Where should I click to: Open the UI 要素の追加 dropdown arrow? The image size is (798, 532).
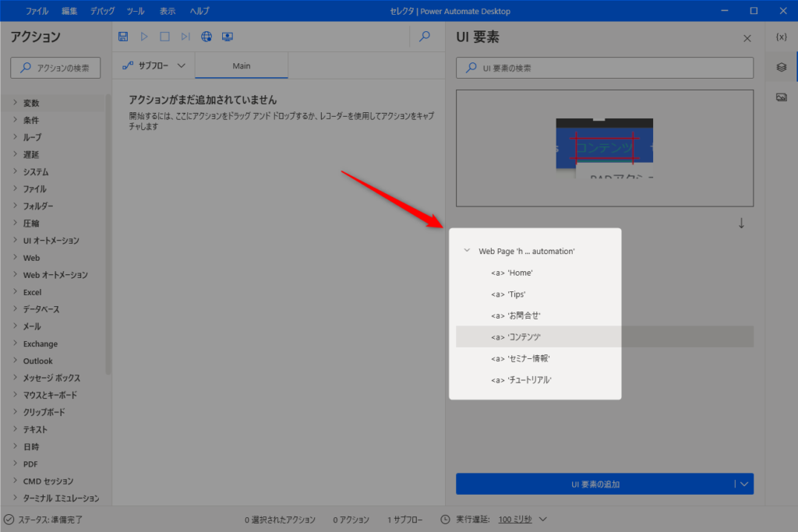(744, 484)
